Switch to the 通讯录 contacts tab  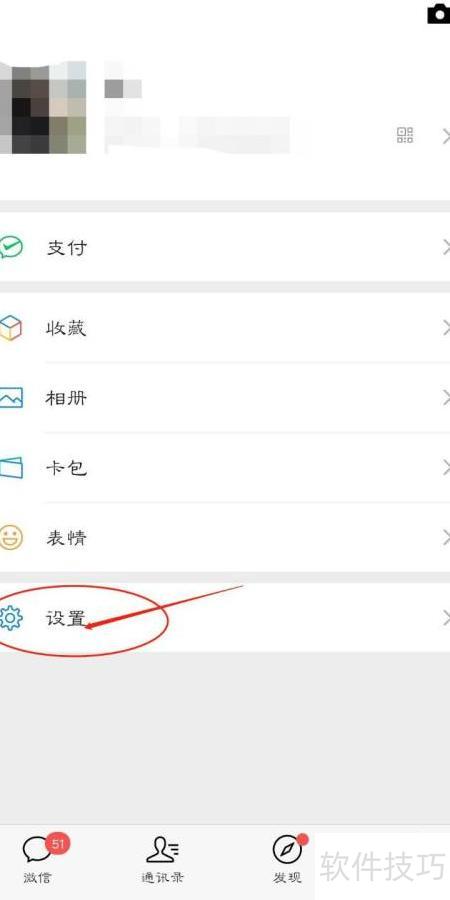(162, 859)
